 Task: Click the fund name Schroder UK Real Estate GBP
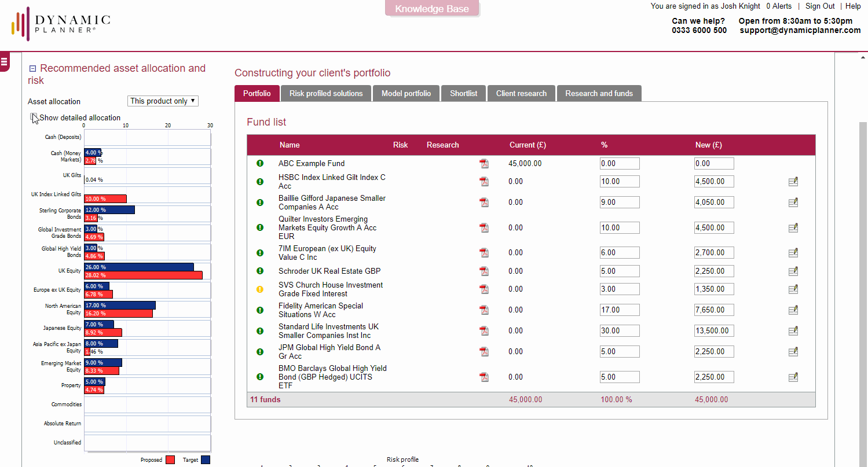click(x=329, y=271)
